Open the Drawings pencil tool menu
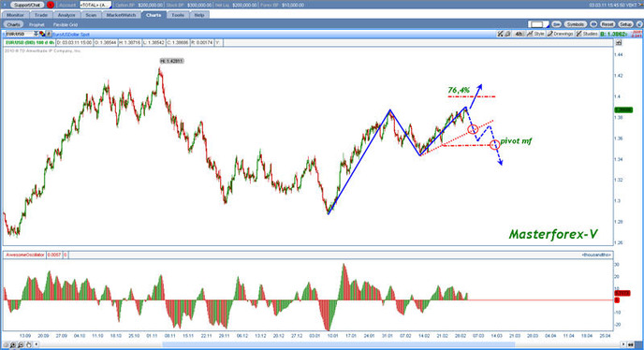Viewport: 644px width, 350px height. pyautogui.click(x=560, y=34)
